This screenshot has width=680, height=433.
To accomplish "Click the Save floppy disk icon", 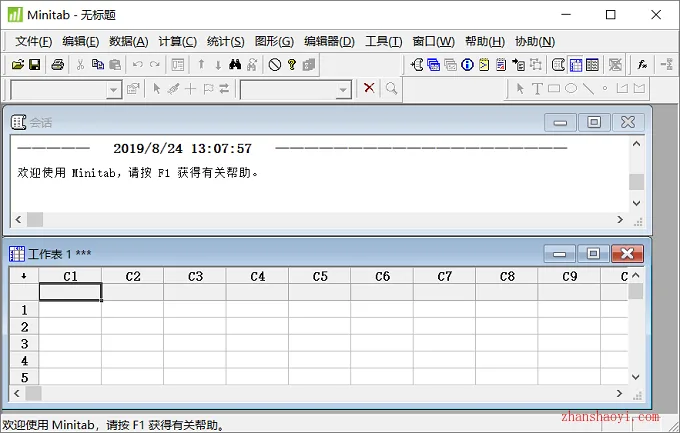I will tap(35, 65).
